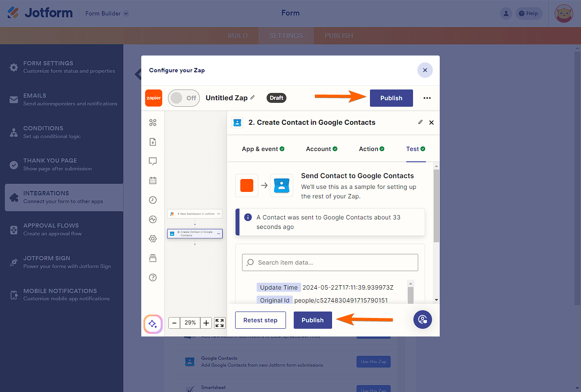Click the step panel vertical scrollbar
The height and width of the screenshot is (392, 581).
click(436, 206)
